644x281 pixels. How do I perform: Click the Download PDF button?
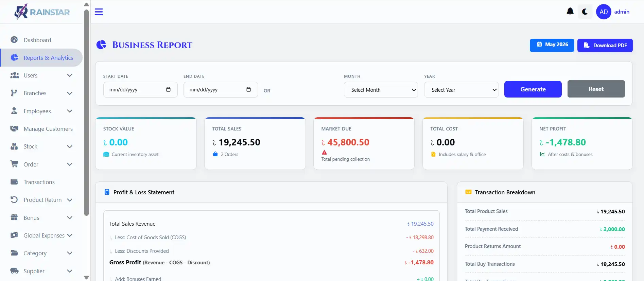click(x=605, y=45)
